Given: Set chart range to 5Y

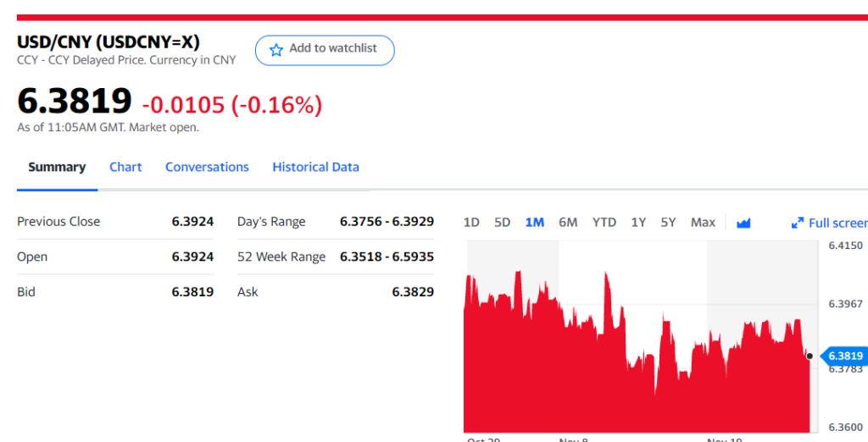Looking at the screenshot, I should point(668,223).
